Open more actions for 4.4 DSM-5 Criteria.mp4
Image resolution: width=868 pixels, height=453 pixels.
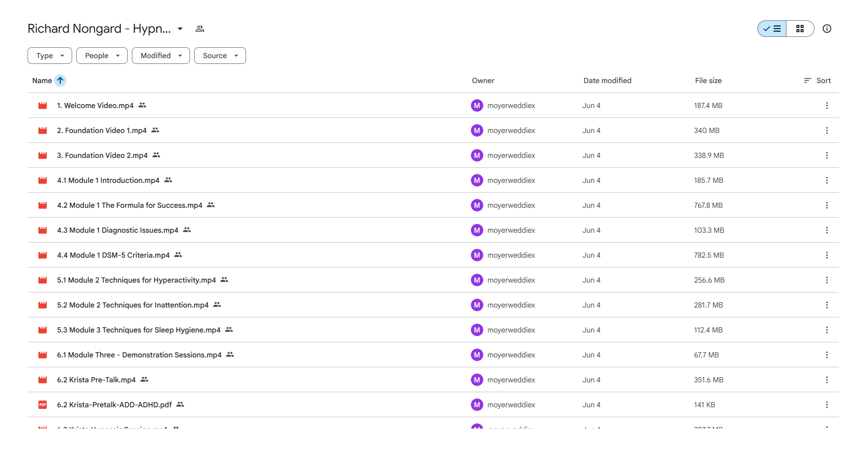827,255
